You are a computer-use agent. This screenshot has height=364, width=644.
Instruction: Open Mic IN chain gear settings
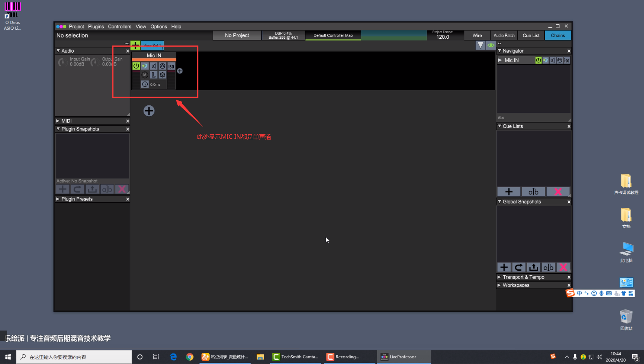click(x=162, y=75)
